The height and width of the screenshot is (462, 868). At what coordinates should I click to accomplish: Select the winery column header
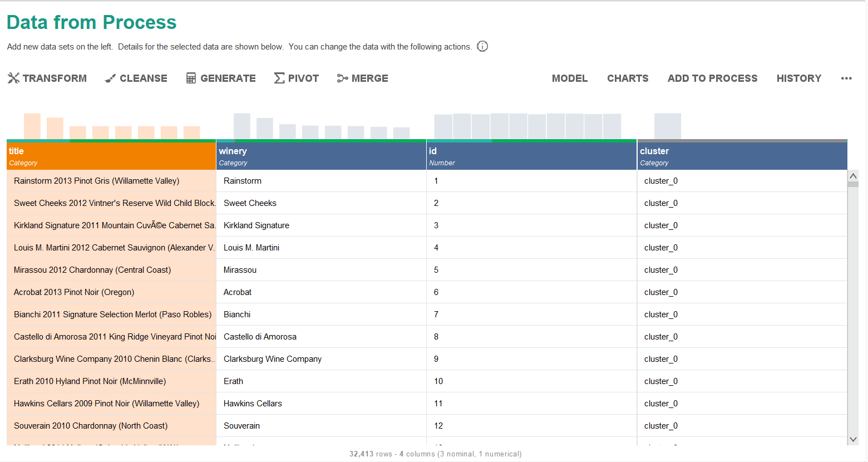click(321, 156)
